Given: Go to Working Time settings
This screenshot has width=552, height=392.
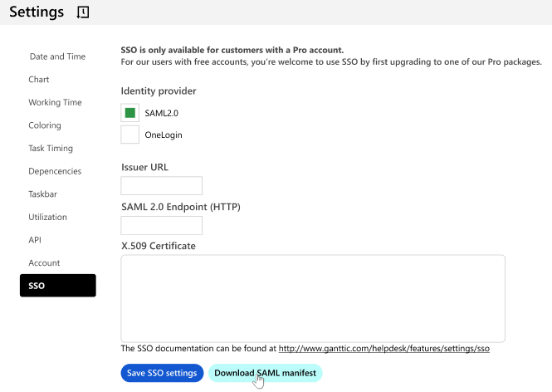Looking at the screenshot, I should pos(55,102).
